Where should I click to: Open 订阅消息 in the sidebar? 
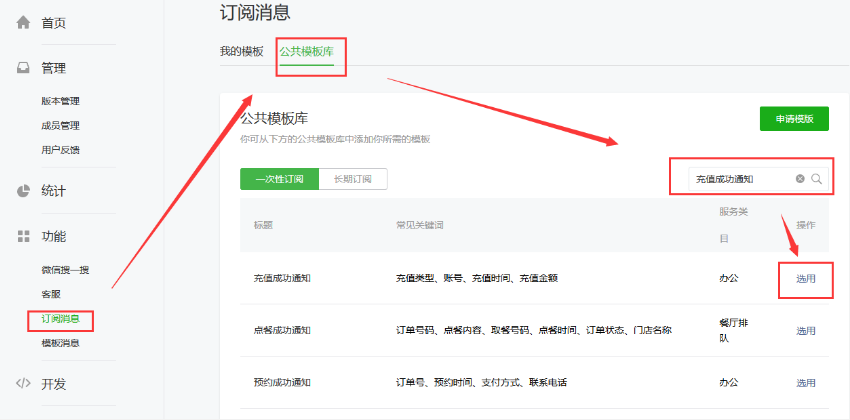click(60, 319)
